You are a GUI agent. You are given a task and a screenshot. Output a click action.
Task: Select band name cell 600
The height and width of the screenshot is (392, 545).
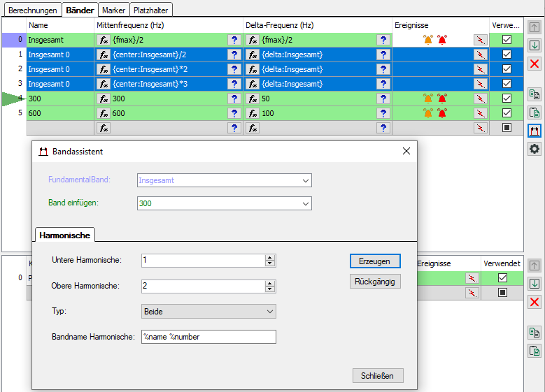tap(60, 113)
